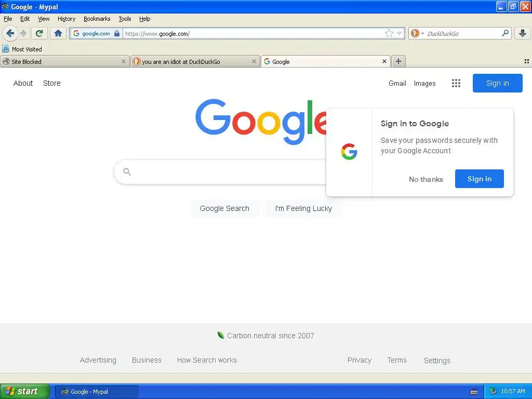This screenshot has width=532, height=399.
Task: Open the File menu
Action: point(8,19)
